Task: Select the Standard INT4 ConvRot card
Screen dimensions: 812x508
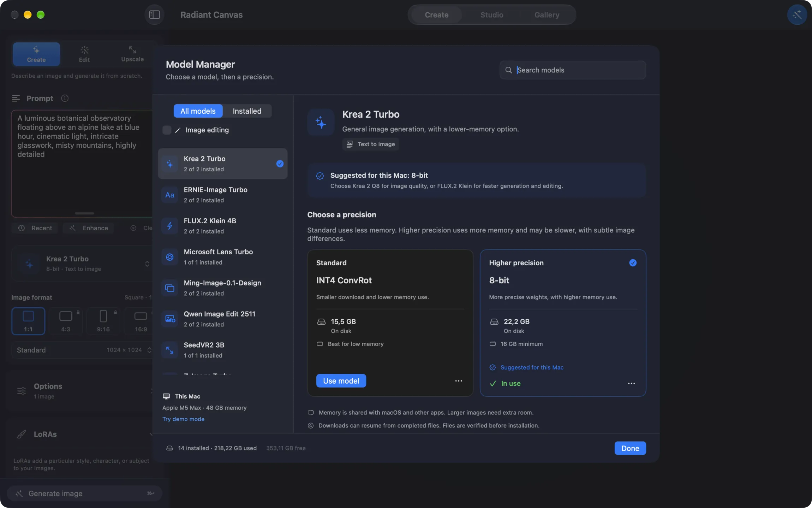Action: pos(390,323)
